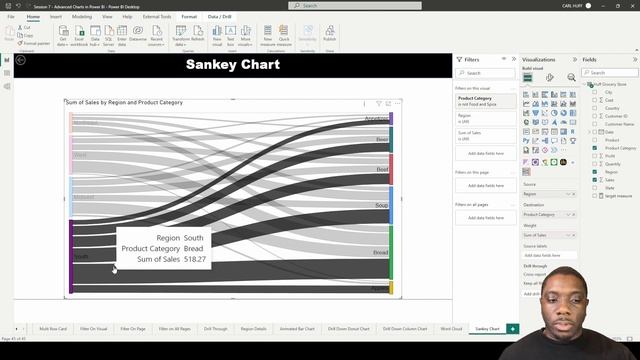Select the funnel chart visual icon
Image resolution: width=640 pixels, height=360 pixels.
tap(535, 113)
